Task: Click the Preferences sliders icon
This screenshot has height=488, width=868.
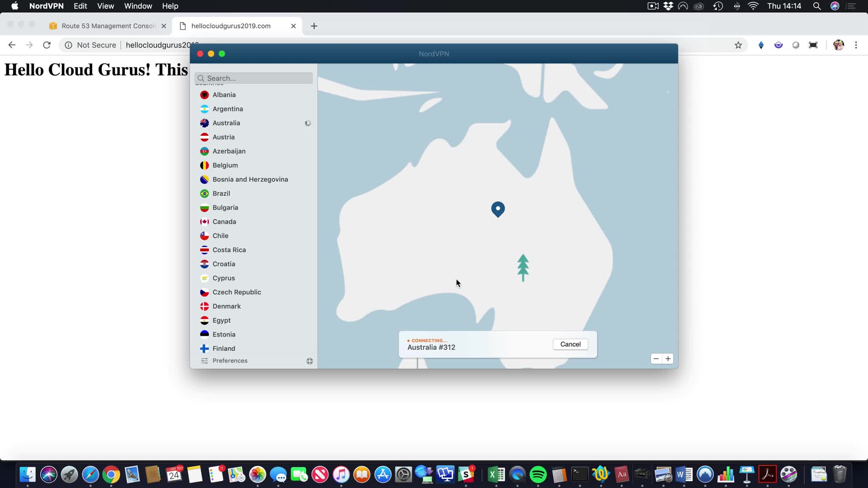Action: pos(204,361)
